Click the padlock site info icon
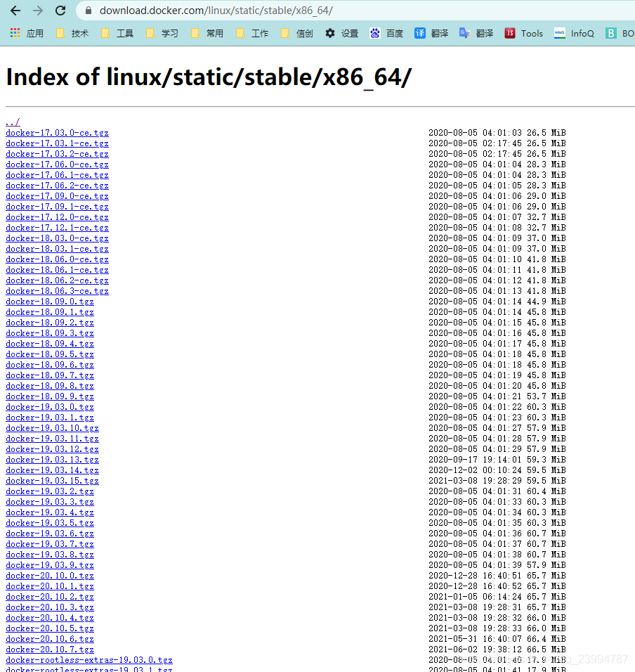The height and width of the screenshot is (672, 635). 89,11
